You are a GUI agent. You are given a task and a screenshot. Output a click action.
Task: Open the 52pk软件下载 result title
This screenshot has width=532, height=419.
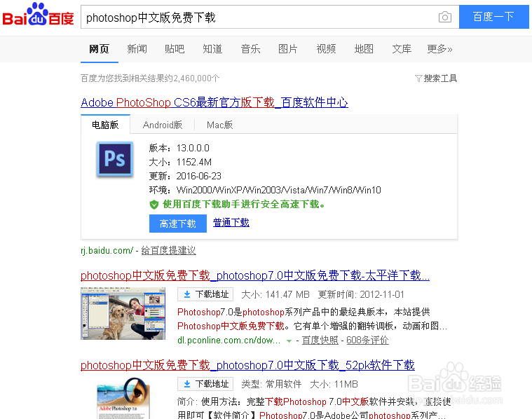(x=247, y=365)
